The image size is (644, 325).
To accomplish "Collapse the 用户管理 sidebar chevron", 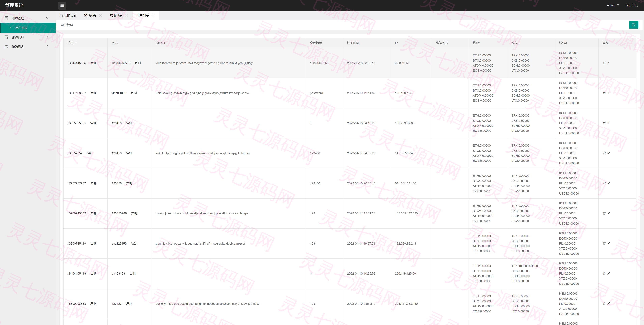I will tap(47, 18).
